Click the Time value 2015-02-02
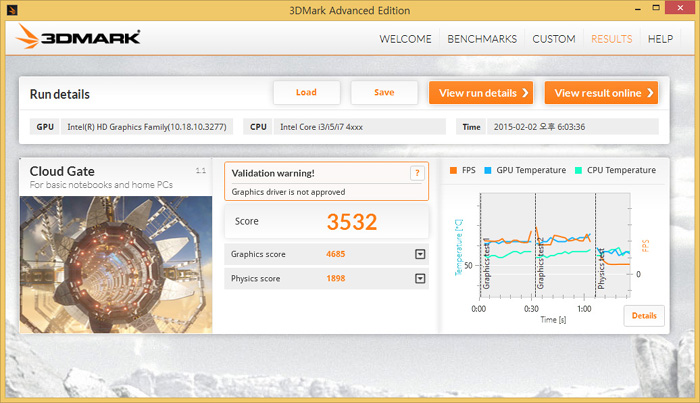 click(x=573, y=127)
